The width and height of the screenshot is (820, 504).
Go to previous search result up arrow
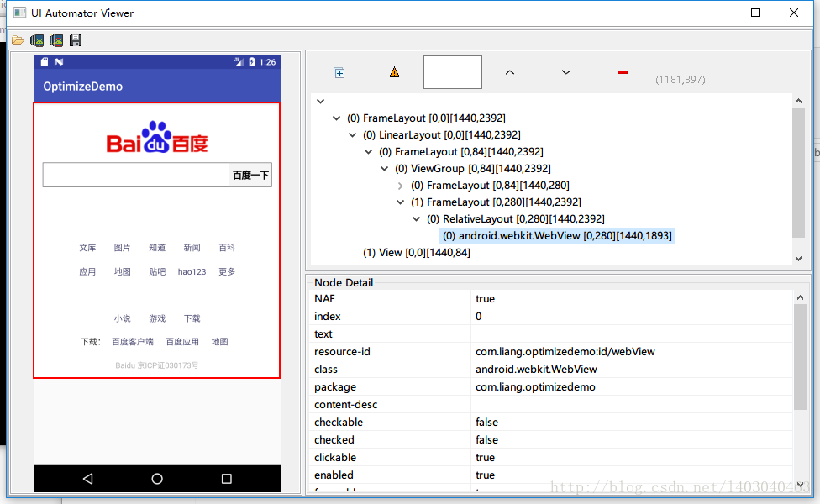pyautogui.click(x=510, y=72)
